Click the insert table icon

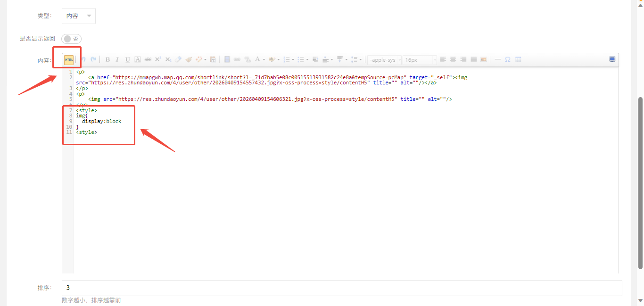(518, 59)
